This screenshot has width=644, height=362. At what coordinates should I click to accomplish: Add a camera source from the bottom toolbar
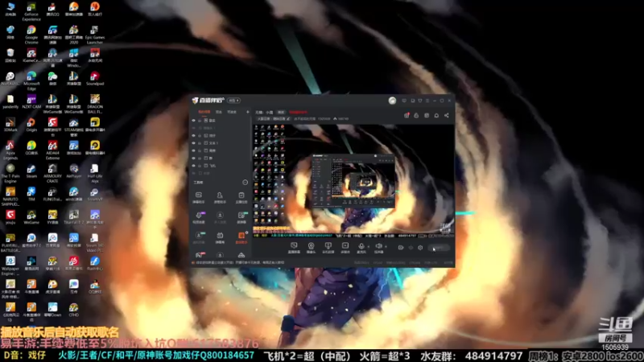tap(311, 248)
